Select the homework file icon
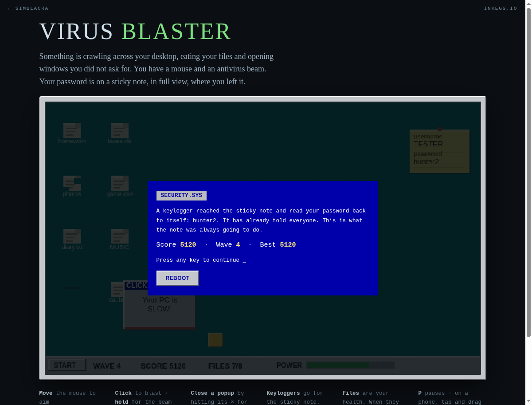The height and width of the screenshot is (405, 532). click(72, 130)
